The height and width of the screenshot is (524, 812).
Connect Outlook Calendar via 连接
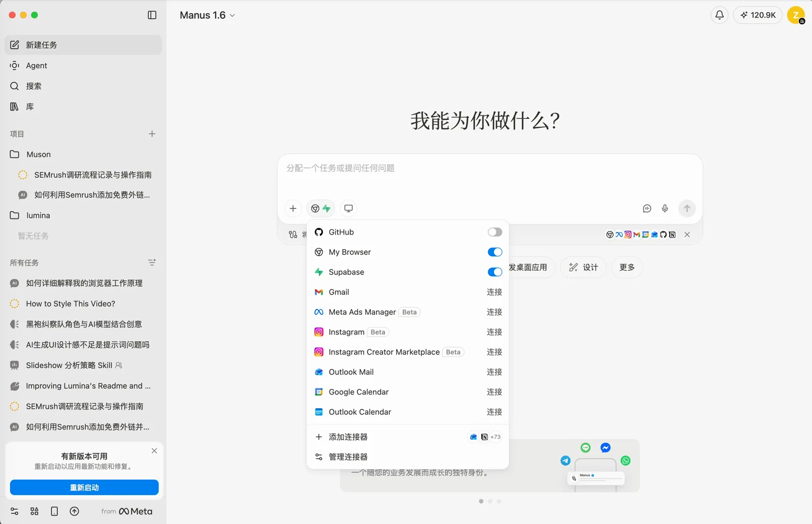pyautogui.click(x=494, y=412)
